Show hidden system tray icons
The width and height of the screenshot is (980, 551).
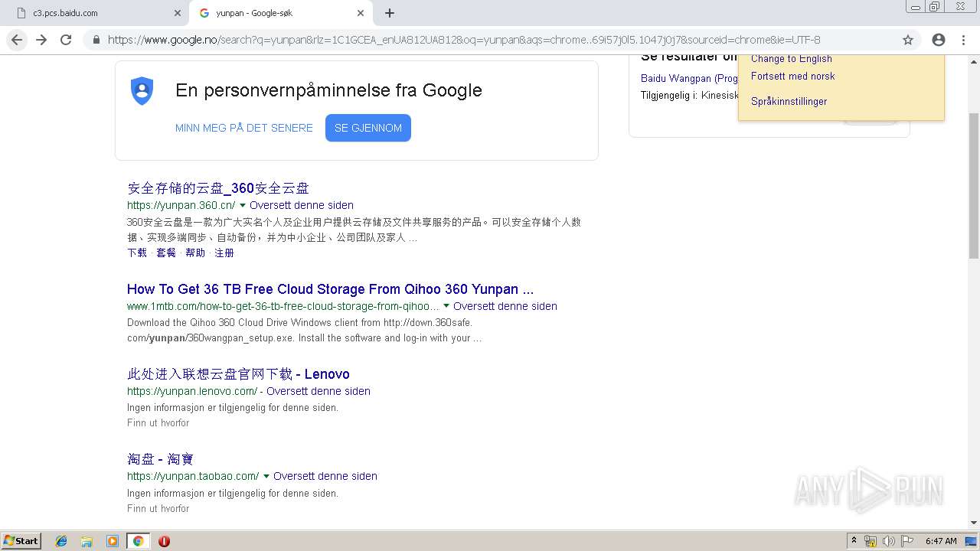[854, 541]
